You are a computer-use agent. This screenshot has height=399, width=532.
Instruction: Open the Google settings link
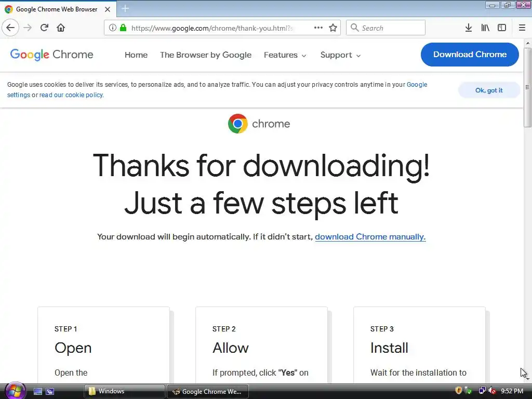pos(417,85)
